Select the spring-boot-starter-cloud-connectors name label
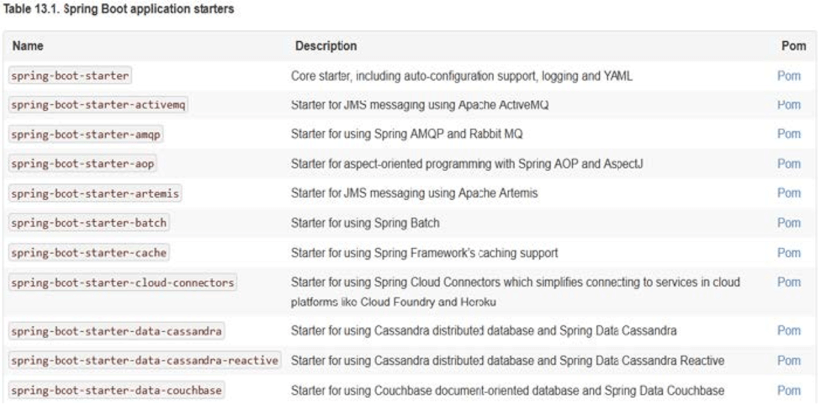 click(x=122, y=283)
